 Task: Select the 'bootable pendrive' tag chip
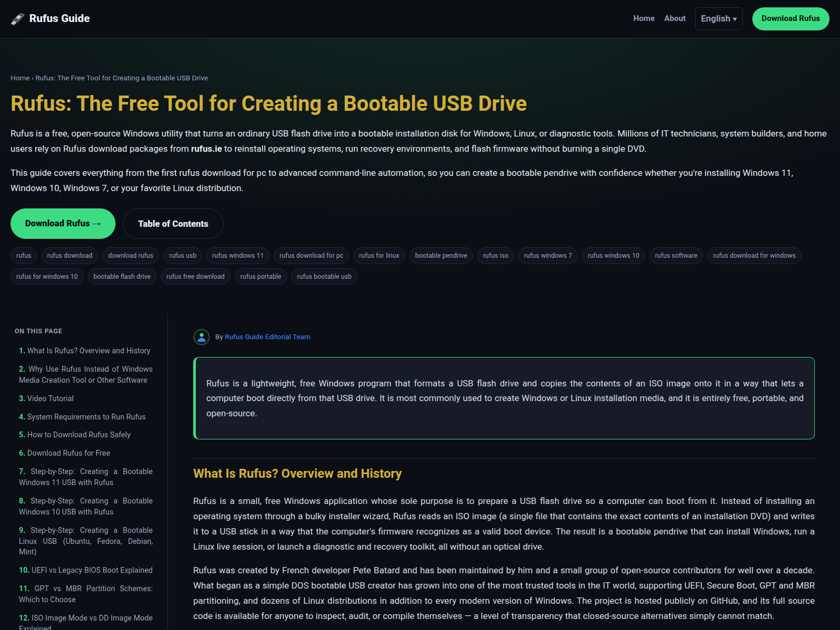[x=441, y=256]
